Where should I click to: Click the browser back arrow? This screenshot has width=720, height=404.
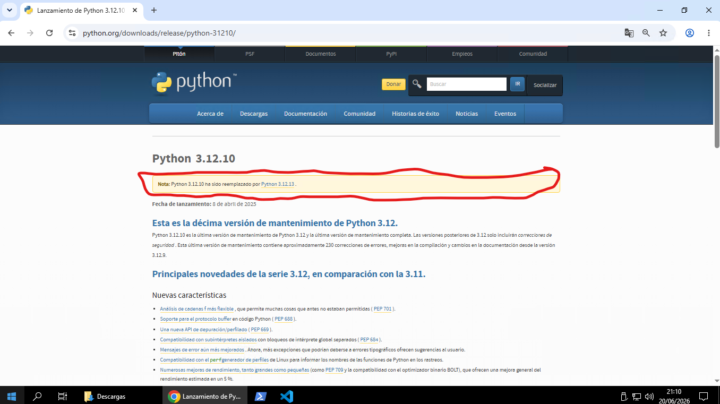pos(11,33)
